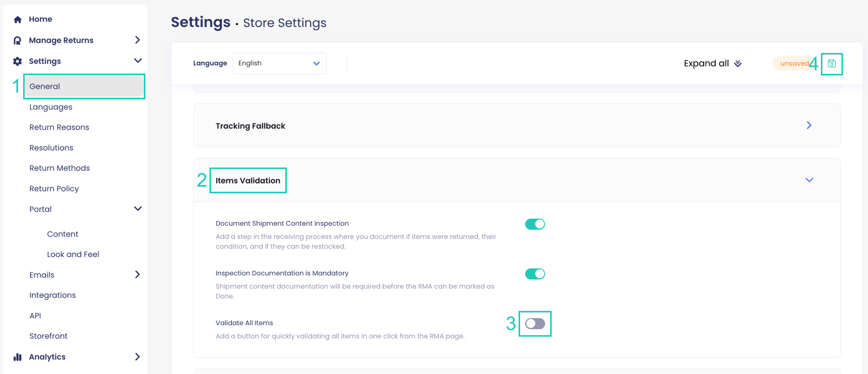Enable the Validate All Items switch

[x=535, y=324]
